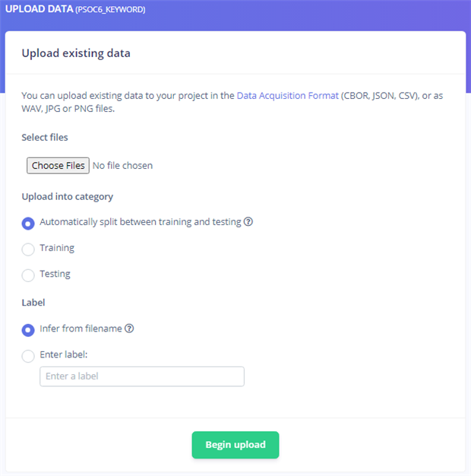Click the PSOC6_KEYWORD project name in header
The height and width of the screenshot is (476, 471).
[110, 10]
